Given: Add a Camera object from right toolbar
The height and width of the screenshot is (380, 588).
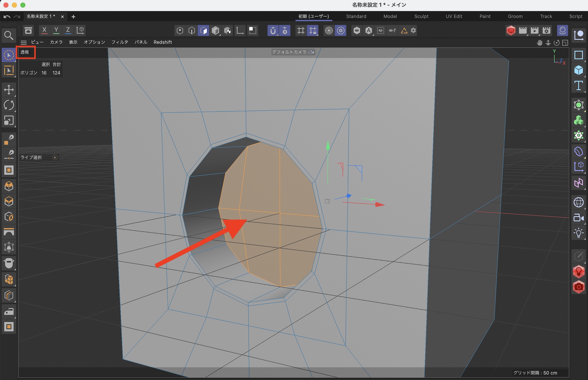Looking at the screenshot, I should 578,218.
